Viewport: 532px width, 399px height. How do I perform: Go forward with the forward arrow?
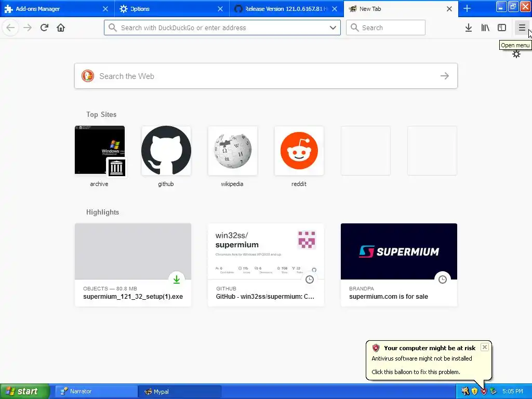pos(28,28)
